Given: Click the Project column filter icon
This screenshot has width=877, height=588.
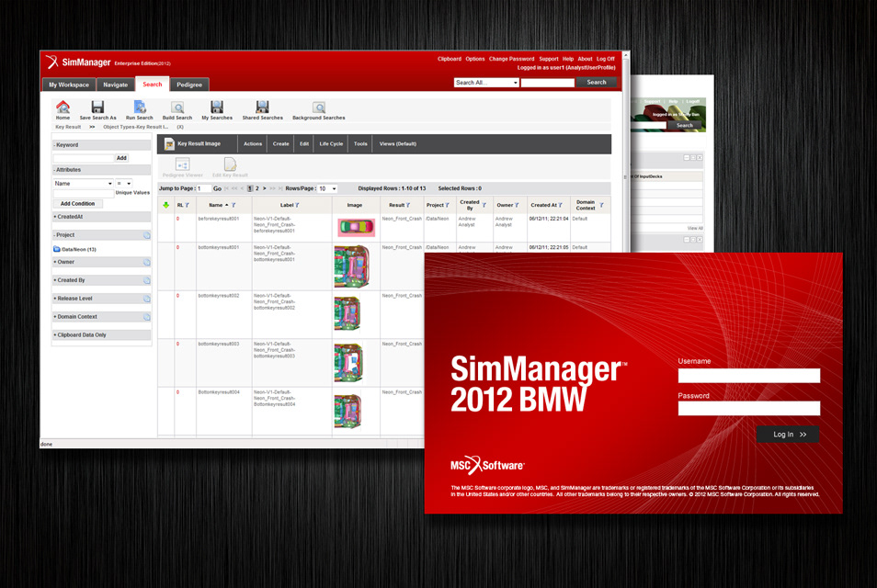Looking at the screenshot, I should (447, 205).
